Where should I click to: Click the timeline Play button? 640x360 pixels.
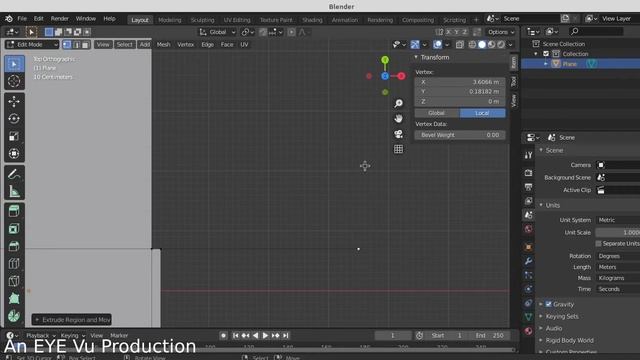point(265,336)
